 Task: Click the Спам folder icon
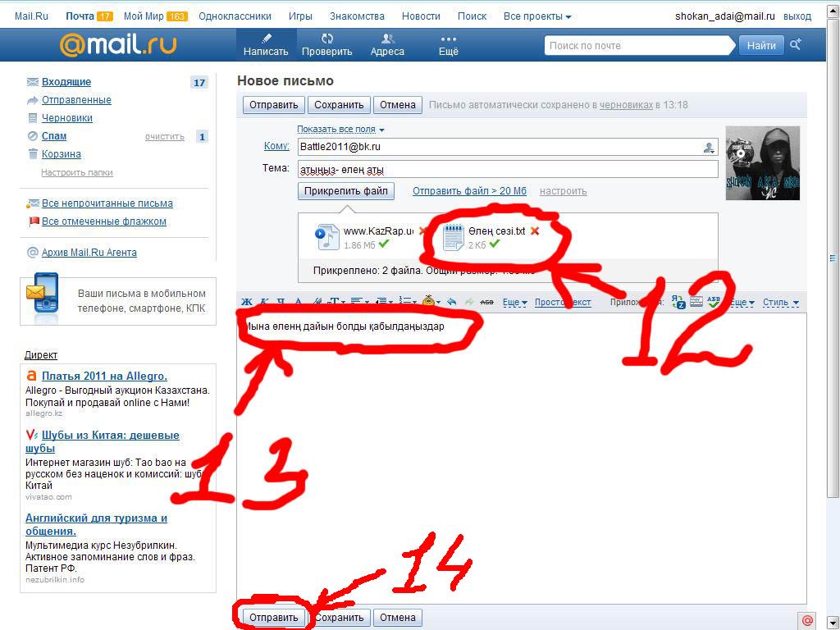(x=33, y=136)
